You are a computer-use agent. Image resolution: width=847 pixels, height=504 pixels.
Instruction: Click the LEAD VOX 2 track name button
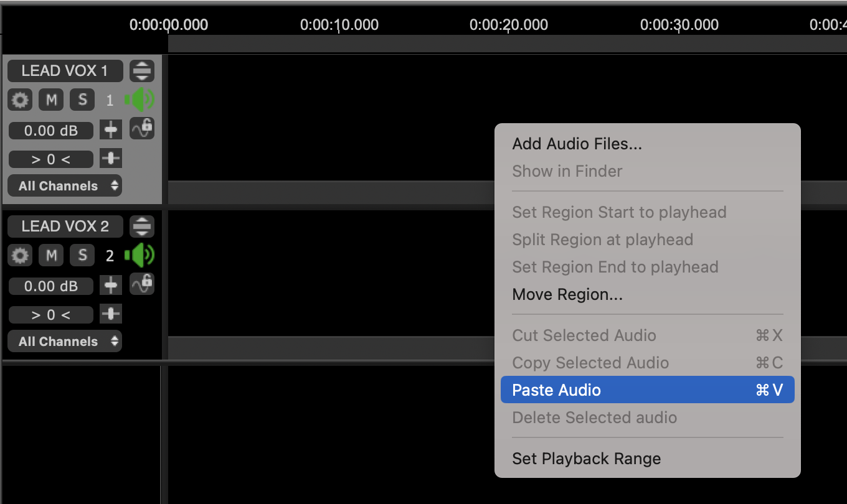(x=65, y=226)
